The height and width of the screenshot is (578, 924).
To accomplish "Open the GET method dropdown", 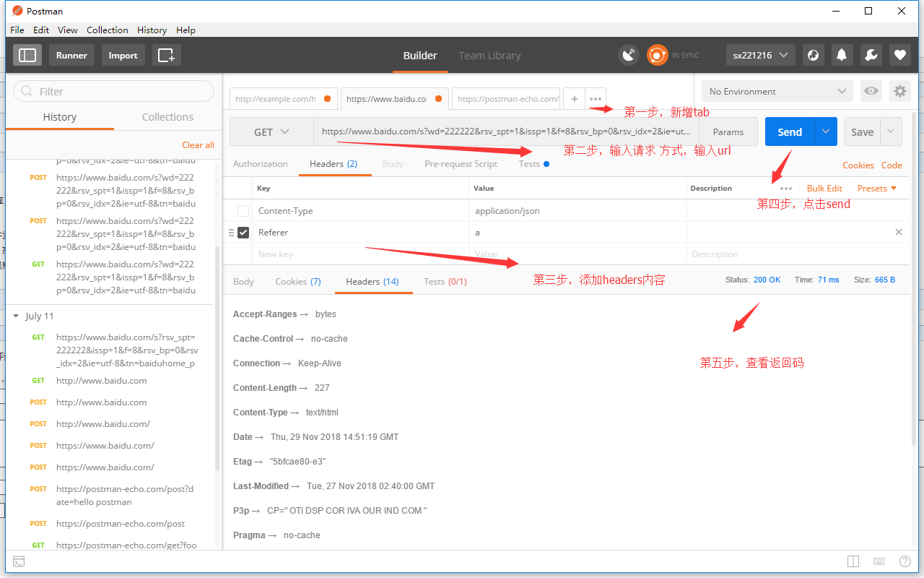I will [271, 131].
